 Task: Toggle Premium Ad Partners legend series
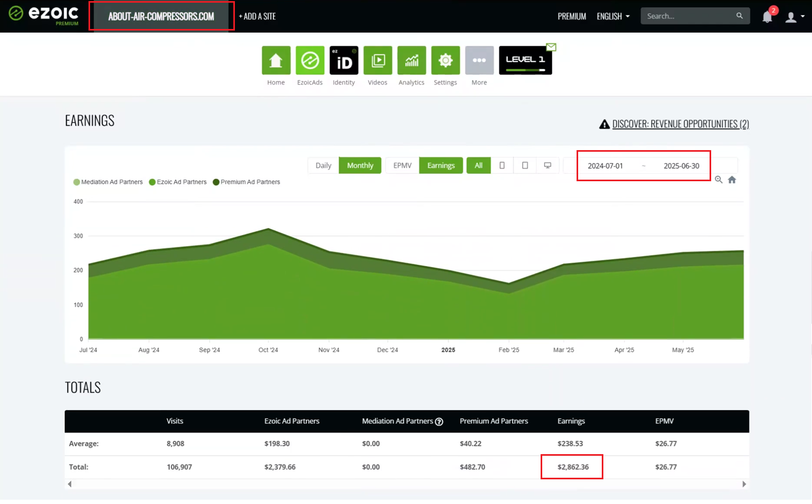(246, 182)
